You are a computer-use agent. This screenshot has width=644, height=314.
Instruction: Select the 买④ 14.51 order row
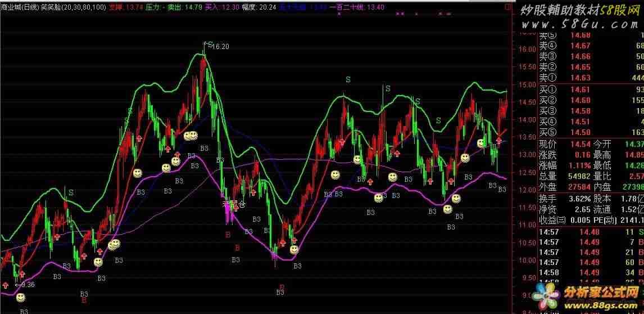coord(591,122)
